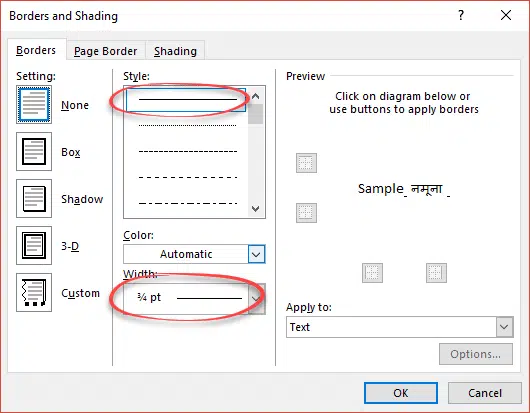Viewport: 530px width, 413px height.
Task: Choose the Box border setting icon
Action: 34,151
